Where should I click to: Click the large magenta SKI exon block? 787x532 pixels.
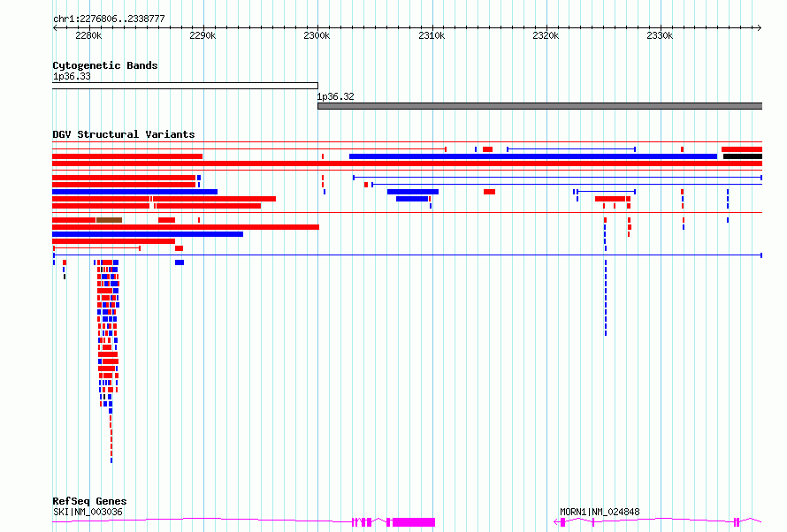click(414, 522)
